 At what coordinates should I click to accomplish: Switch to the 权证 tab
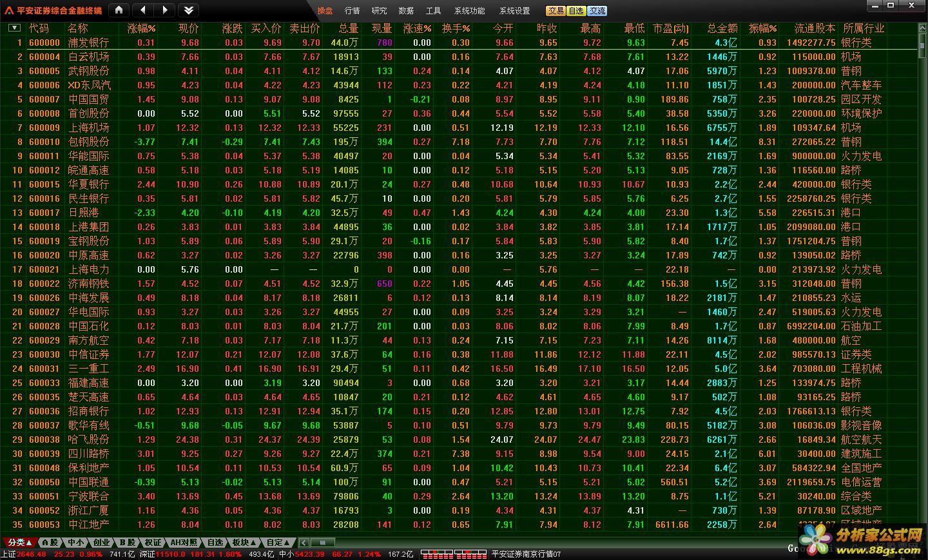pyautogui.click(x=153, y=543)
